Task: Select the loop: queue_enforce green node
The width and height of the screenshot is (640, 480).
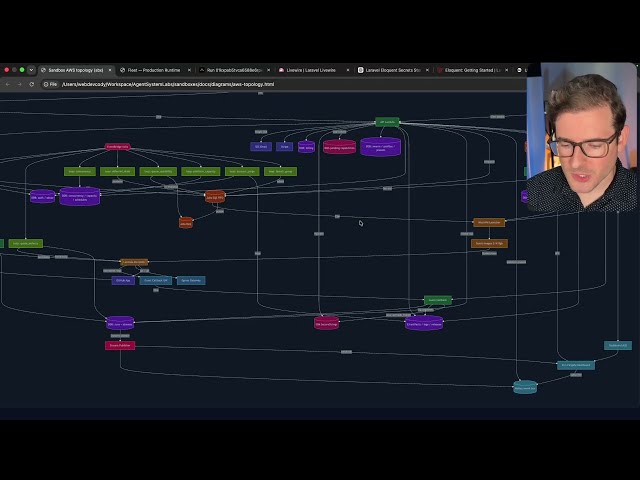Action: (25, 243)
